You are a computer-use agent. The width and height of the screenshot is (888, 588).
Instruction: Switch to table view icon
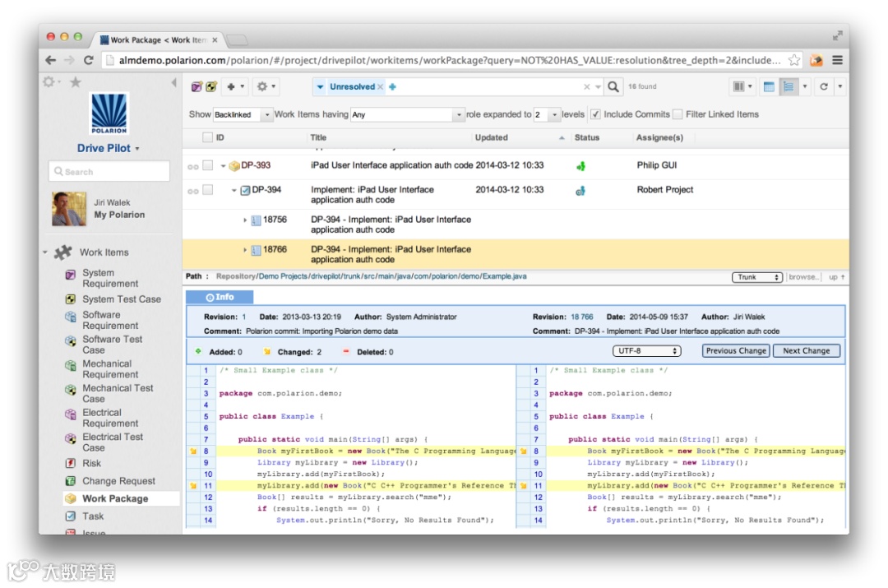(x=769, y=86)
